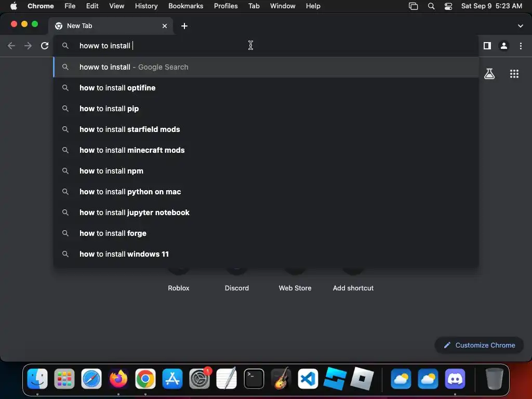Click the Chrome forward arrow button

[28, 46]
